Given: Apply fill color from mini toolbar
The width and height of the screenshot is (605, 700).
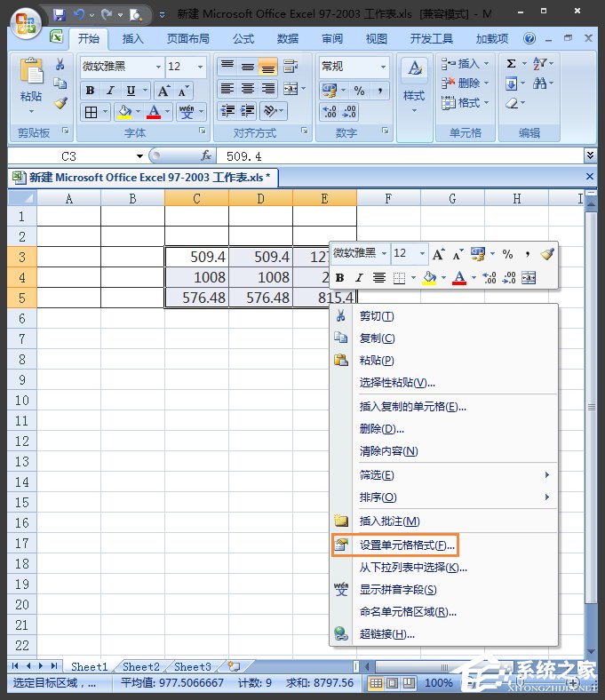Looking at the screenshot, I should (x=429, y=278).
